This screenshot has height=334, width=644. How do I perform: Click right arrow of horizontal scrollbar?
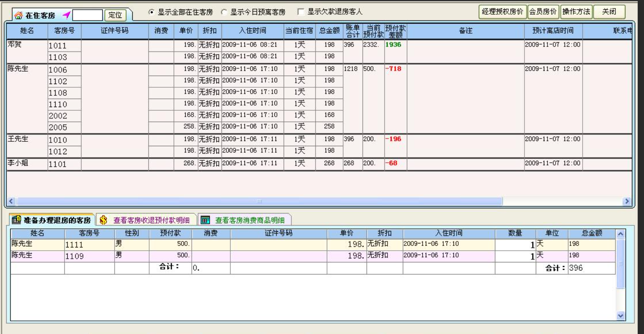click(627, 201)
